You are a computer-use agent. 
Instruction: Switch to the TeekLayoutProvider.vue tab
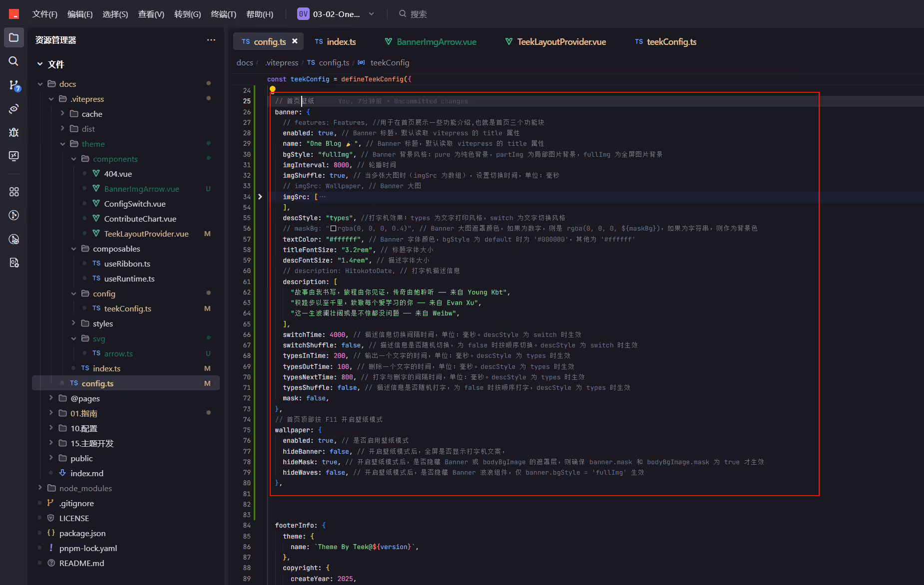click(556, 41)
